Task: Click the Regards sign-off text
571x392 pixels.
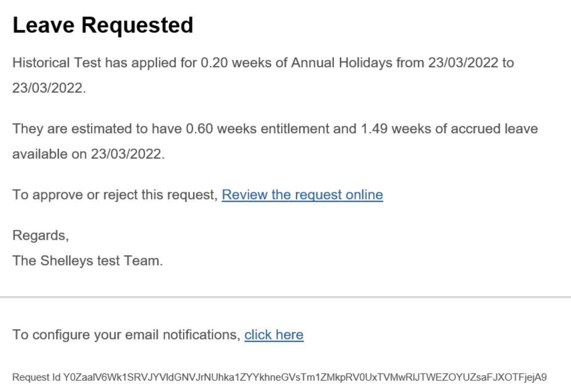Action: pyautogui.click(x=40, y=235)
